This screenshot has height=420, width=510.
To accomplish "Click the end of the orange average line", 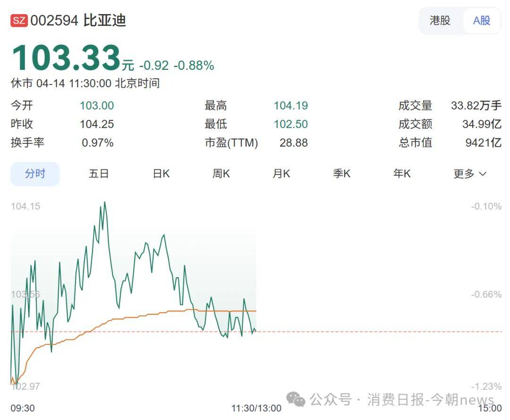I will 256,311.
